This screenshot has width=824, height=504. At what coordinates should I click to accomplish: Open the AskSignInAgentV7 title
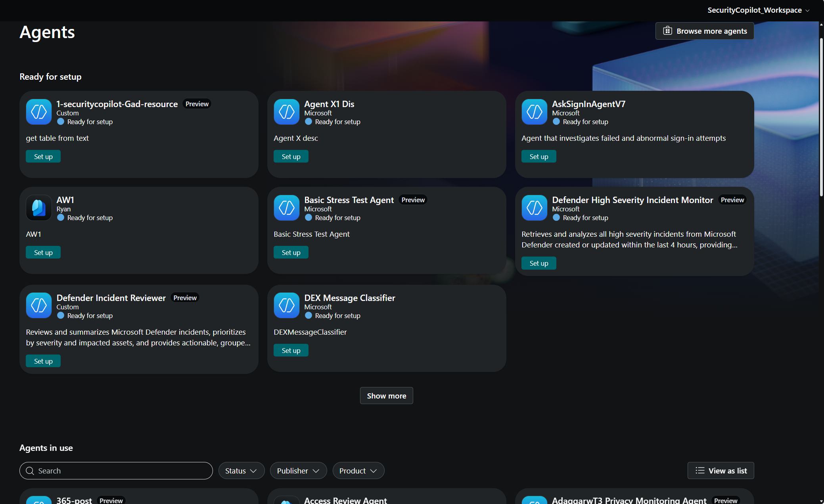(589, 104)
